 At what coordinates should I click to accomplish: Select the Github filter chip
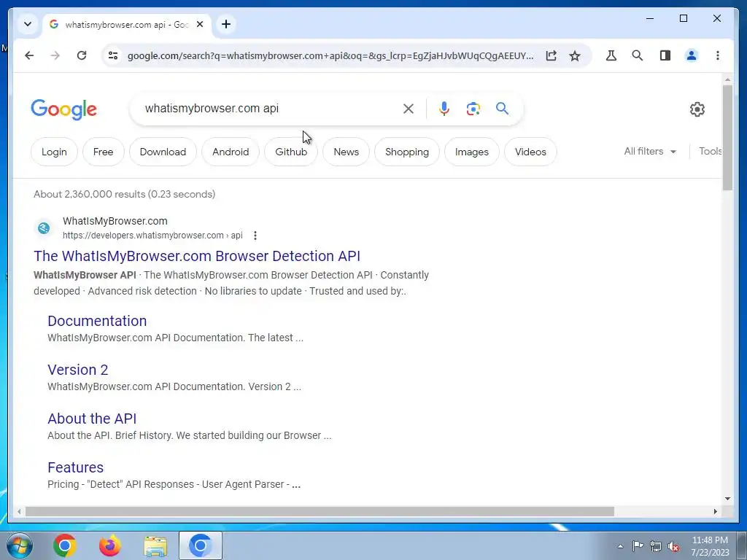coord(291,152)
